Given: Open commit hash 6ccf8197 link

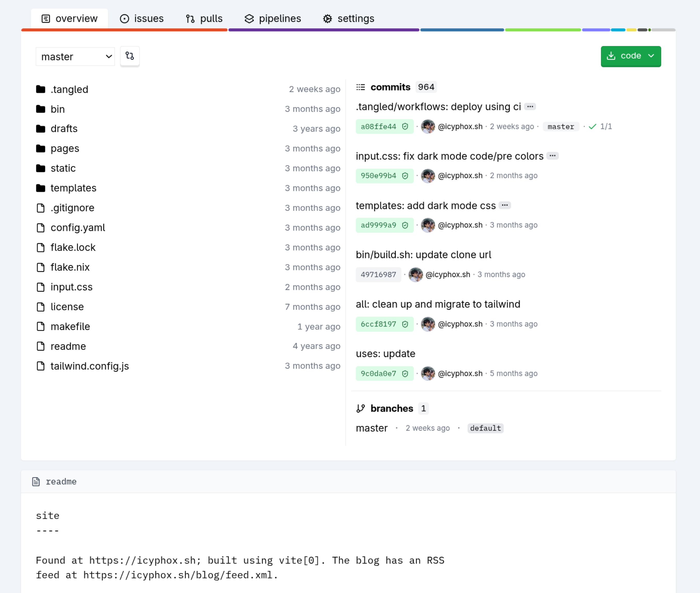Looking at the screenshot, I should click(378, 324).
